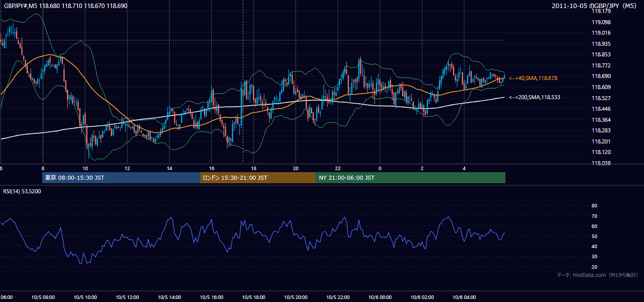Screen dimensions: 644x302
Task: Click the 118.201 price axis value
Action: (x=601, y=141)
